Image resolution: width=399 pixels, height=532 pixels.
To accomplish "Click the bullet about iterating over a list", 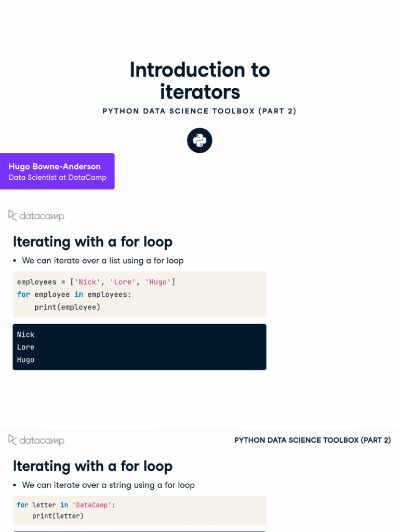I will point(102,261).
